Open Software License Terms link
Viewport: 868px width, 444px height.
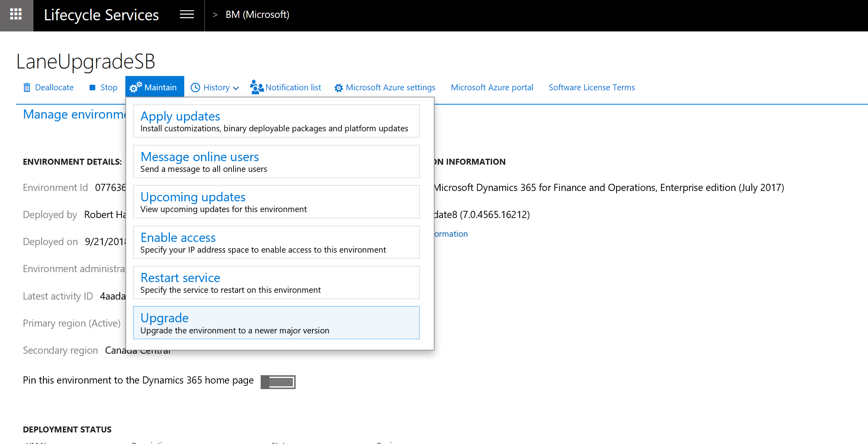click(591, 87)
